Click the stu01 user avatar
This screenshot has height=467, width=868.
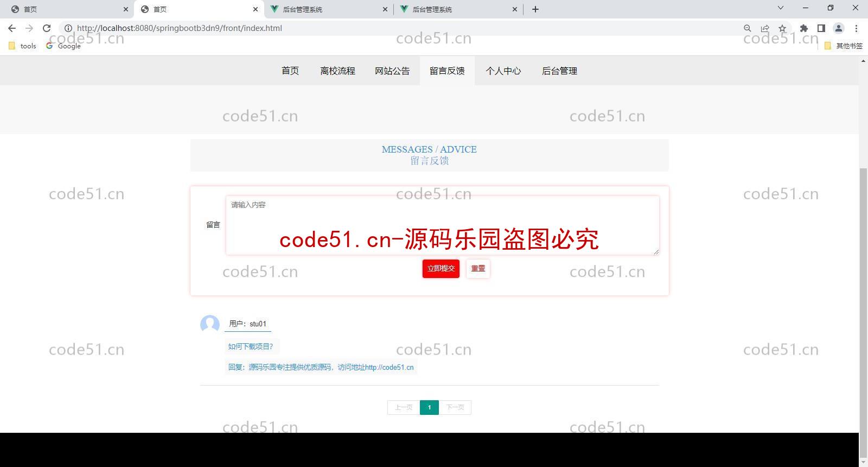click(x=210, y=324)
